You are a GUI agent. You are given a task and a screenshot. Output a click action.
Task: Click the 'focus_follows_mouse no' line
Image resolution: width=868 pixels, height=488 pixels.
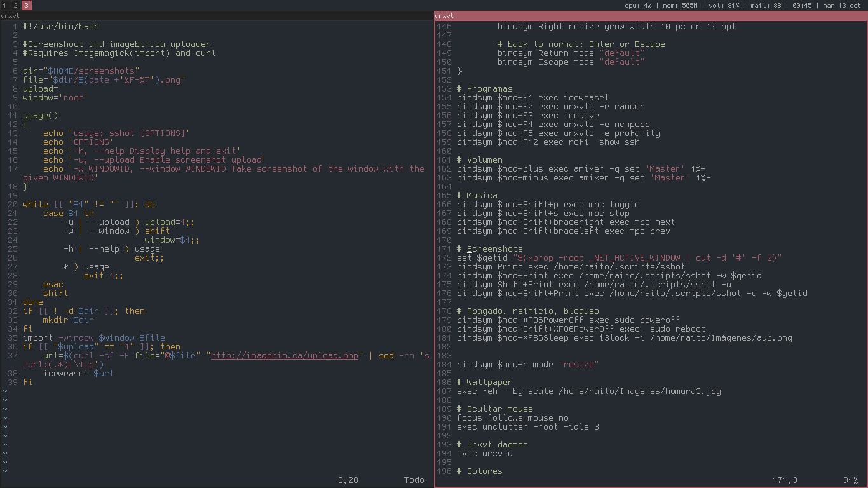coord(512,418)
